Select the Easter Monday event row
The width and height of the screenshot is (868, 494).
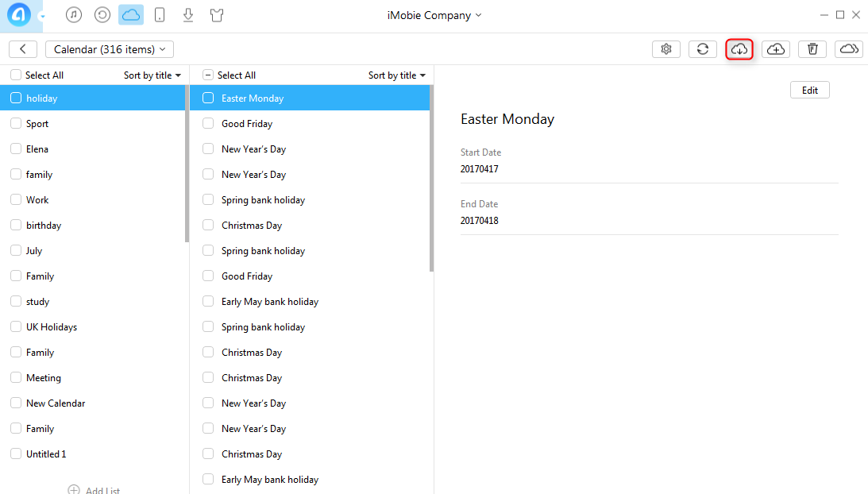[x=310, y=98]
